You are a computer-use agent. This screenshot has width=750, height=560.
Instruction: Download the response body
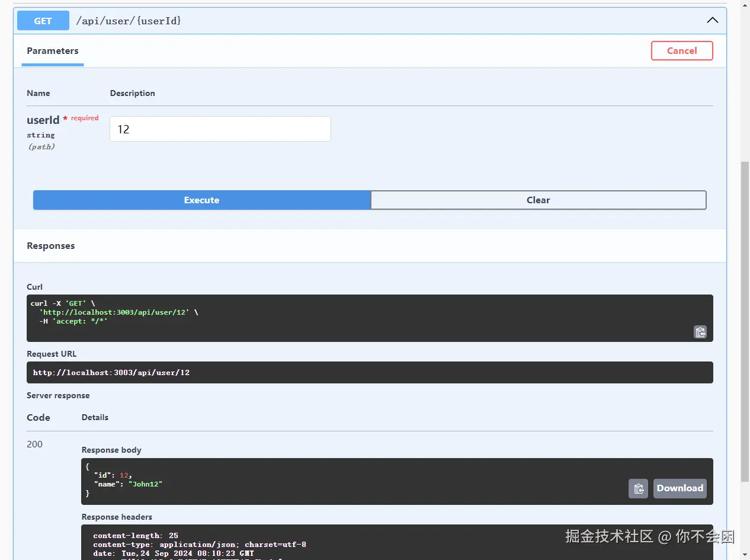click(x=680, y=488)
